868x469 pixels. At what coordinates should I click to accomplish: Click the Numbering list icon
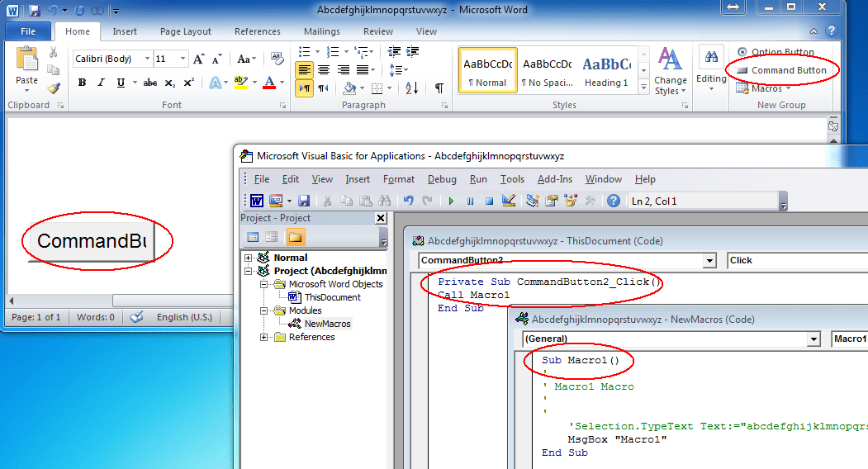[x=333, y=51]
